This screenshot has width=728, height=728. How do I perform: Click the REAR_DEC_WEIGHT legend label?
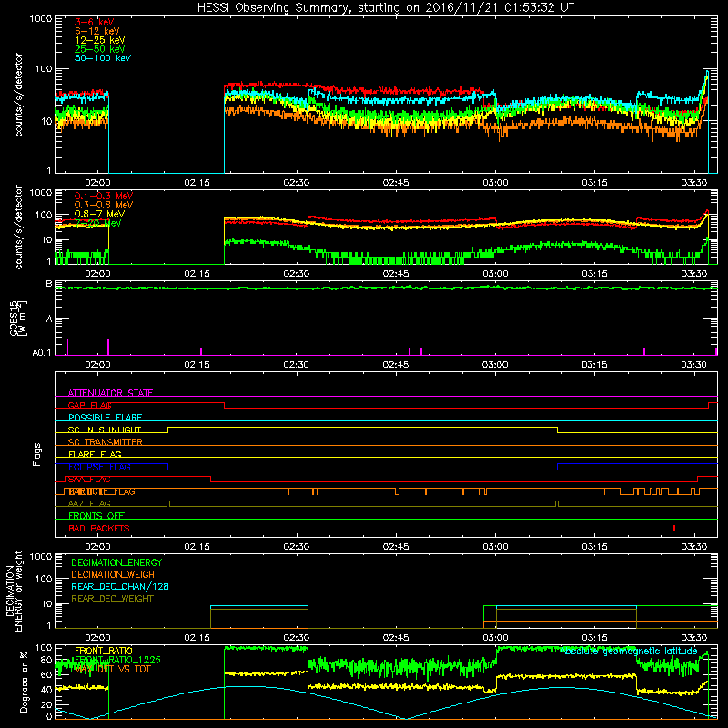[112, 599]
